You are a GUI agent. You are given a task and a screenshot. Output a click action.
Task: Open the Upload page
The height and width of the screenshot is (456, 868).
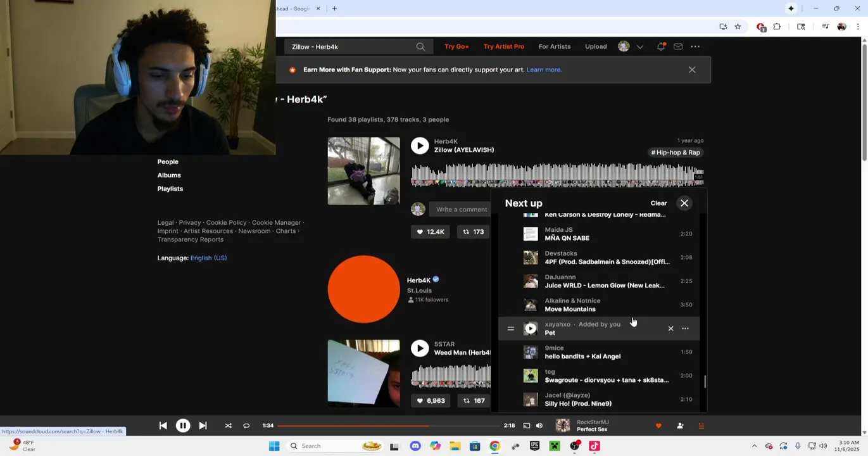pos(596,47)
